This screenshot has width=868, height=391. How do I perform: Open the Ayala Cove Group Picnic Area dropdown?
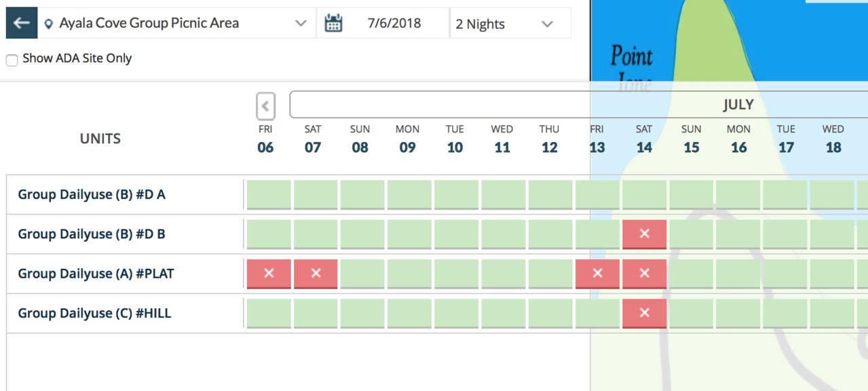(x=176, y=23)
